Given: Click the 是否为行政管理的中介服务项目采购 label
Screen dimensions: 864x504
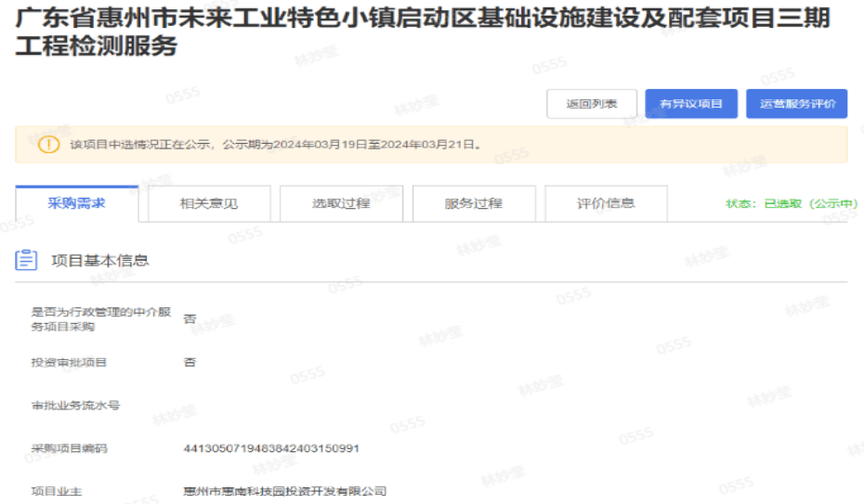Looking at the screenshot, I should click(x=100, y=319).
